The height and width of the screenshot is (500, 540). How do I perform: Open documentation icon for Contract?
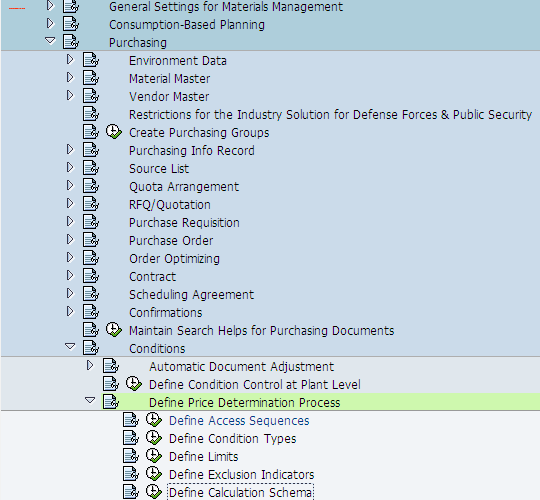pos(91,276)
